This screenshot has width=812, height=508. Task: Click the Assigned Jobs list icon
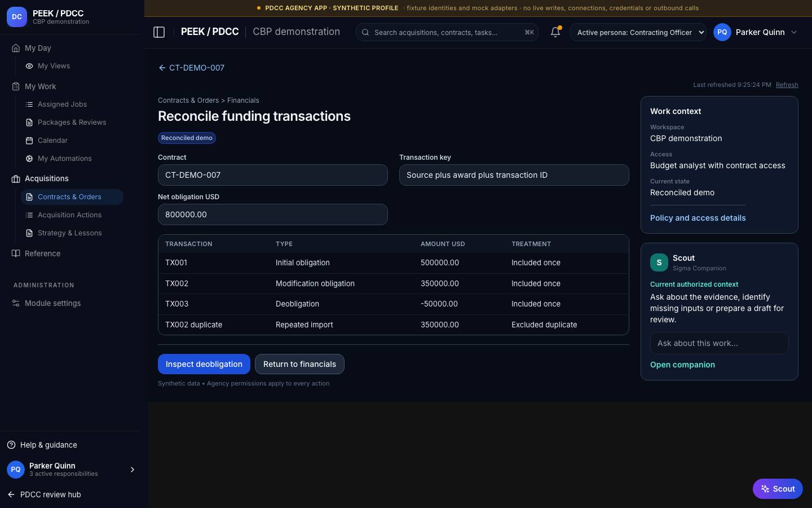click(29, 104)
